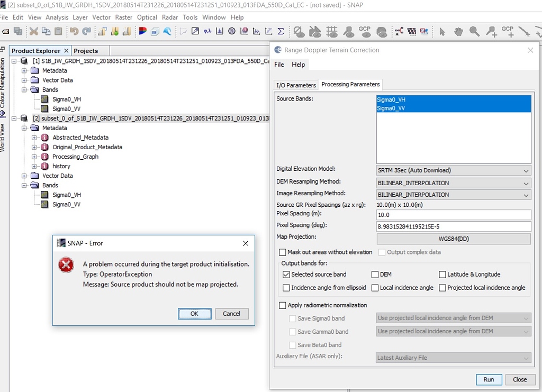Open the RGB image view icon

pyautogui.click(x=142, y=31)
